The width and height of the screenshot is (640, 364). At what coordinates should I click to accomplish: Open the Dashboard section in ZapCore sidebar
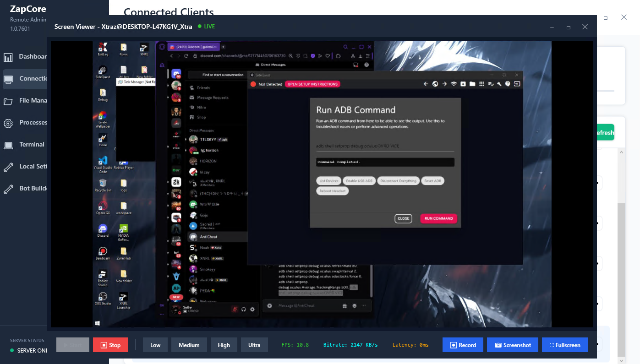tap(25, 57)
